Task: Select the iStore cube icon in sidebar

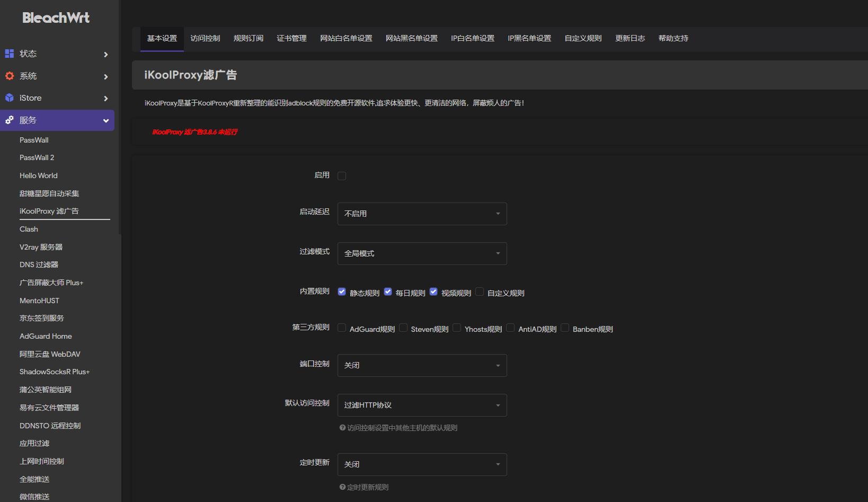Action: pos(9,98)
